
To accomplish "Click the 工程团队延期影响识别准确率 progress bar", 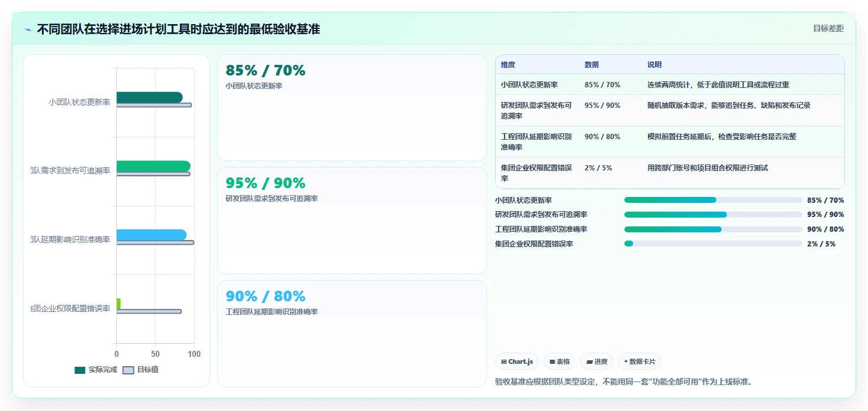I will click(x=713, y=229).
